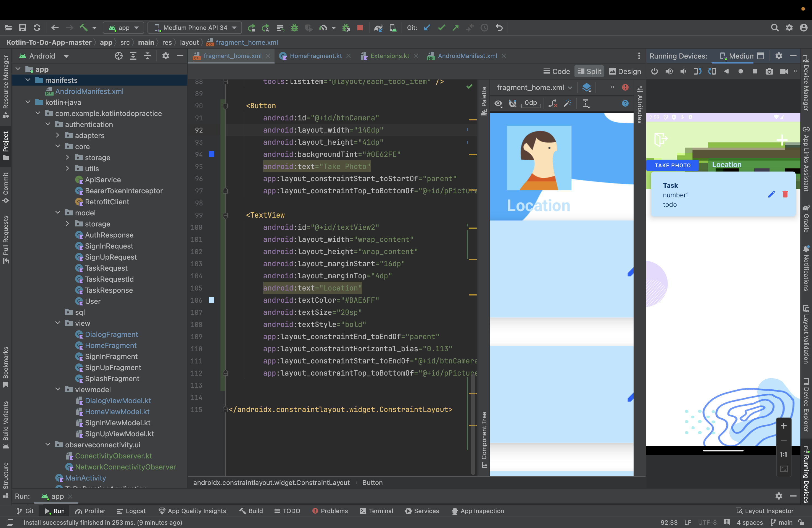
Task: Click the Debug app bug icon
Action: click(294, 28)
